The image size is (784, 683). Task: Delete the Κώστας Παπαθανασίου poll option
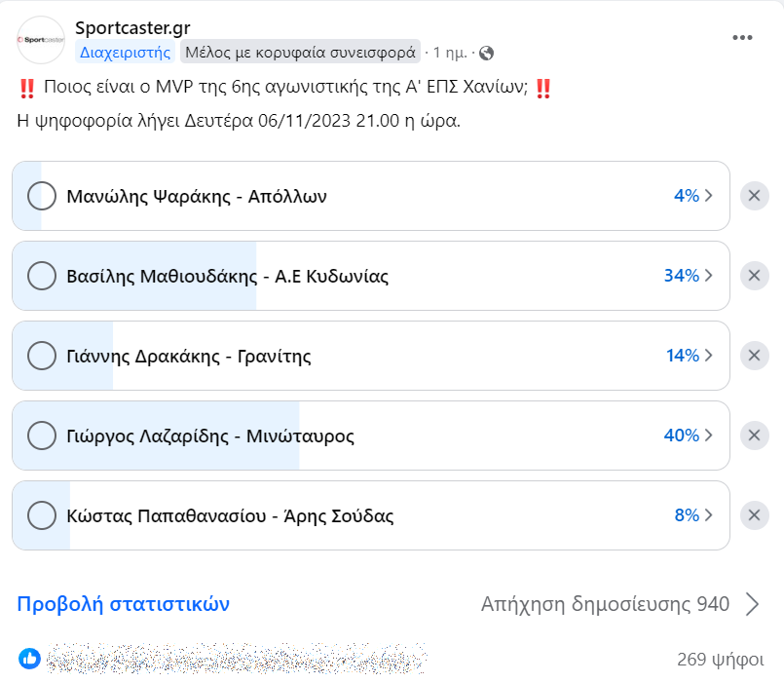(x=753, y=515)
